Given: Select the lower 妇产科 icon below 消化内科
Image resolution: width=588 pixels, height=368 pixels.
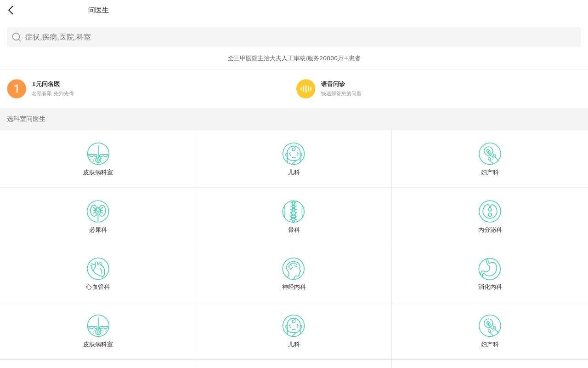Looking at the screenshot, I should click(490, 326).
